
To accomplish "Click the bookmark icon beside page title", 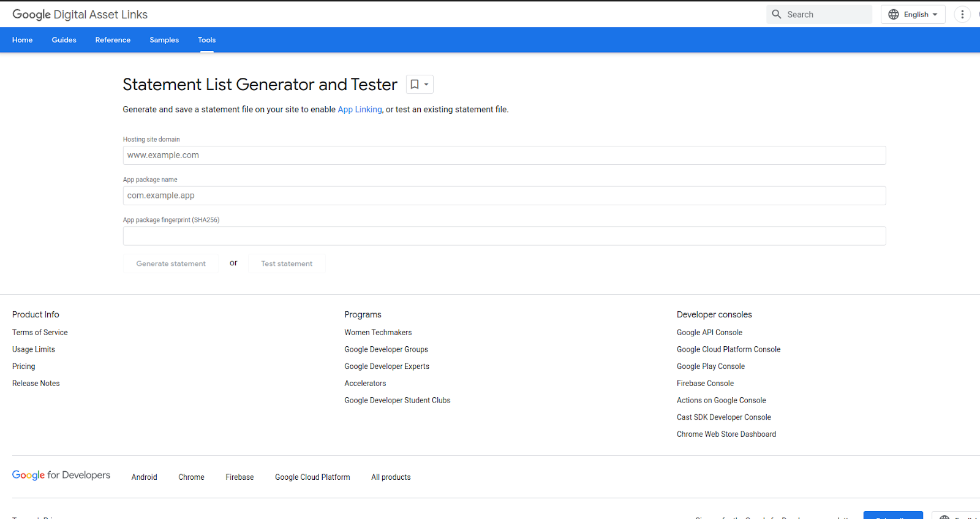I will pyautogui.click(x=415, y=85).
